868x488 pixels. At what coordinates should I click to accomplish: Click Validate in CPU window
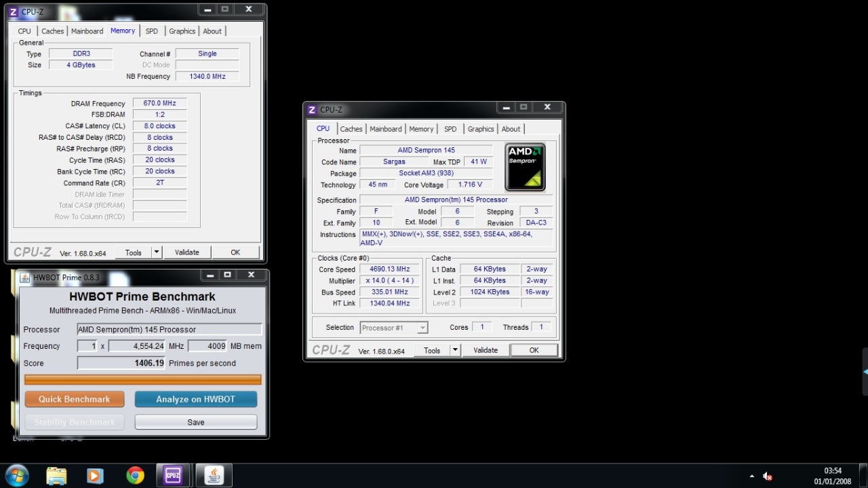(486, 350)
